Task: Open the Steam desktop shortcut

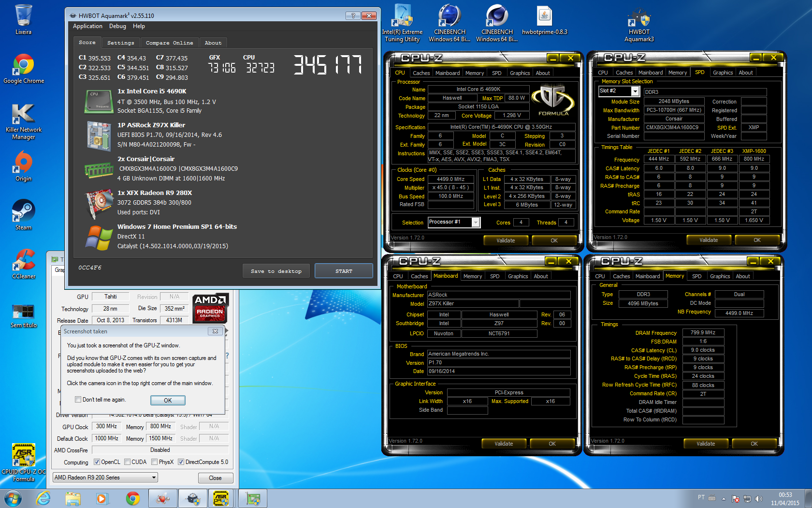Action: [23, 215]
